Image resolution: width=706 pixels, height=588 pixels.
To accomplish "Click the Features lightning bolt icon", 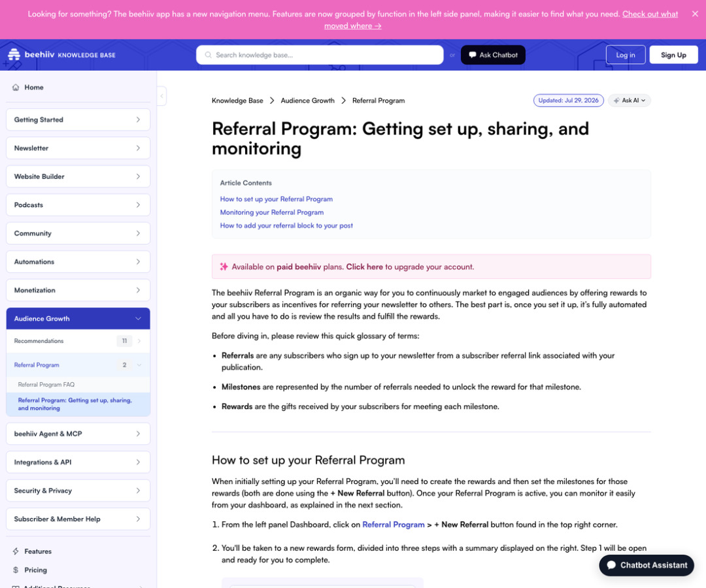I will 16,551.
